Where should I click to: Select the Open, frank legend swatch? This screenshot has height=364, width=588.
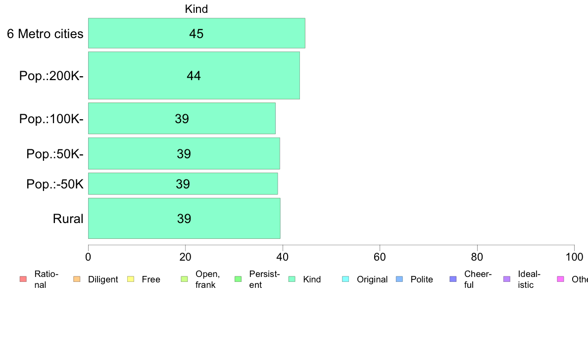(184, 279)
